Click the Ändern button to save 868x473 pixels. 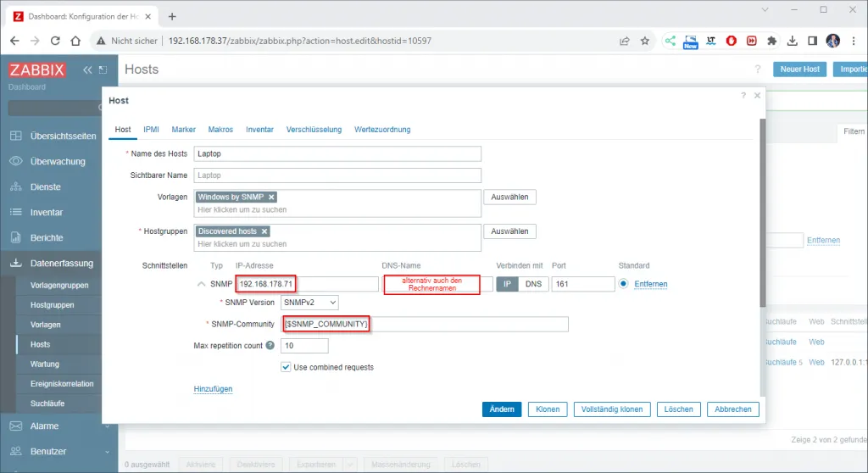[x=502, y=409]
